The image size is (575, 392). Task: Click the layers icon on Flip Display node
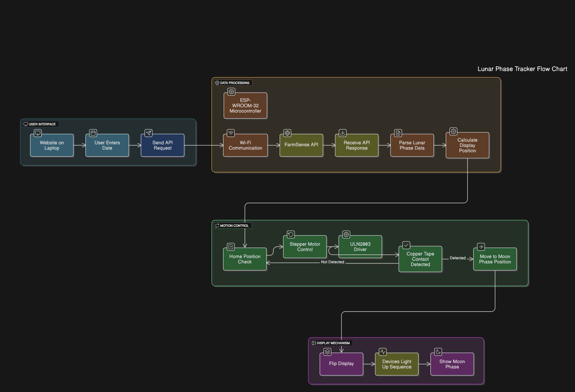pyautogui.click(x=327, y=352)
